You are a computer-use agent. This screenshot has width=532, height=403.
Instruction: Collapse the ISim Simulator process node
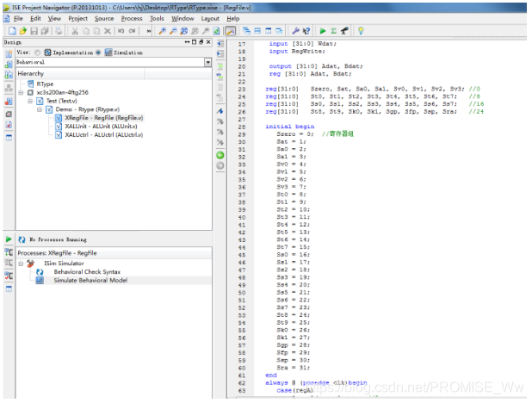[21, 263]
